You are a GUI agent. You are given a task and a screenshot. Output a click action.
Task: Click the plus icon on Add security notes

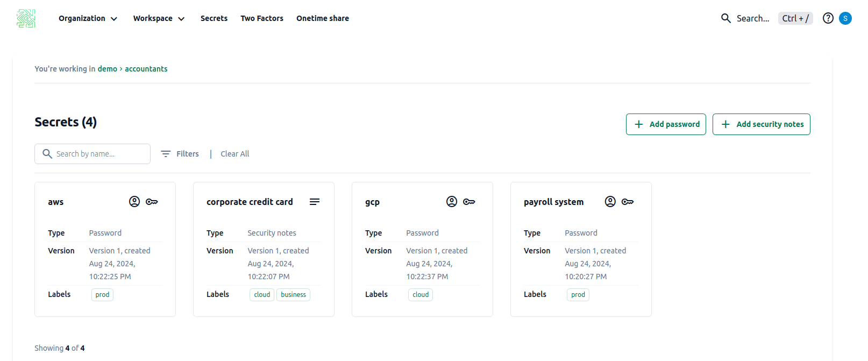pyautogui.click(x=725, y=124)
